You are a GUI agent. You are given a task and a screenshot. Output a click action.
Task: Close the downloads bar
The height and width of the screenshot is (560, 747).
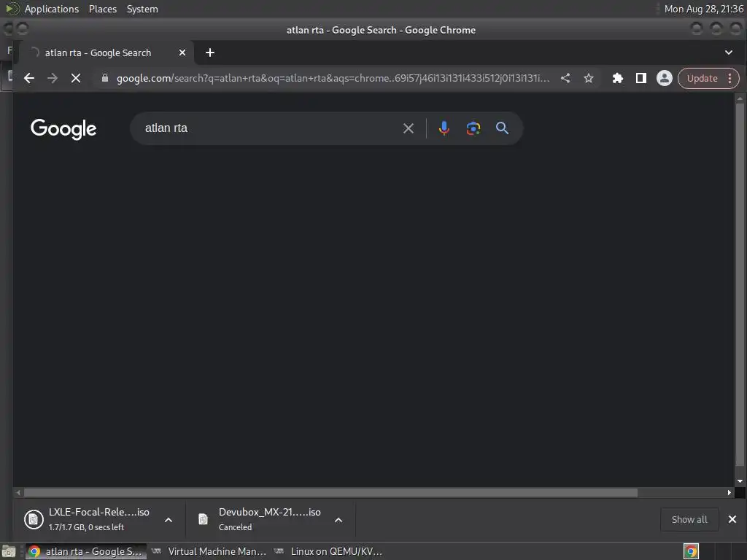pos(732,519)
